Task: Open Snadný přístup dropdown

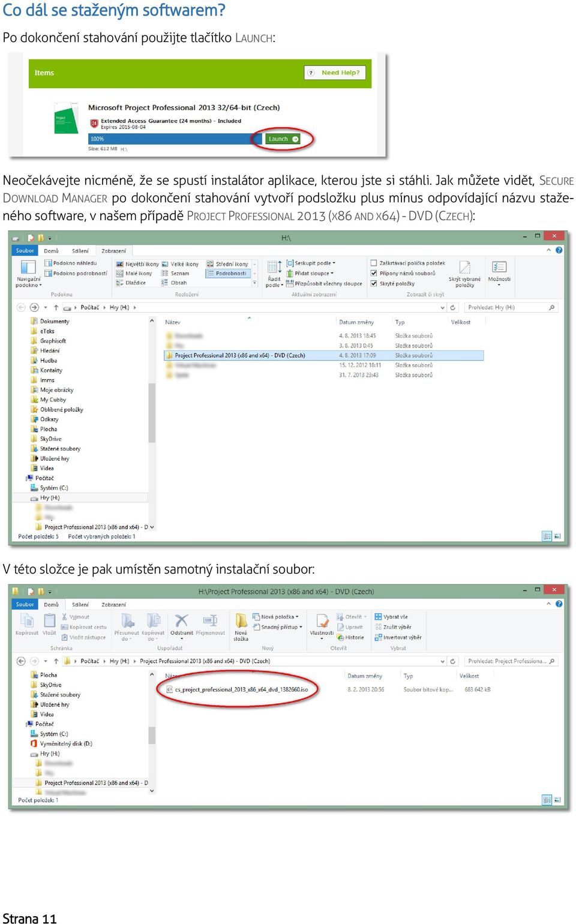Action: (277, 627)
